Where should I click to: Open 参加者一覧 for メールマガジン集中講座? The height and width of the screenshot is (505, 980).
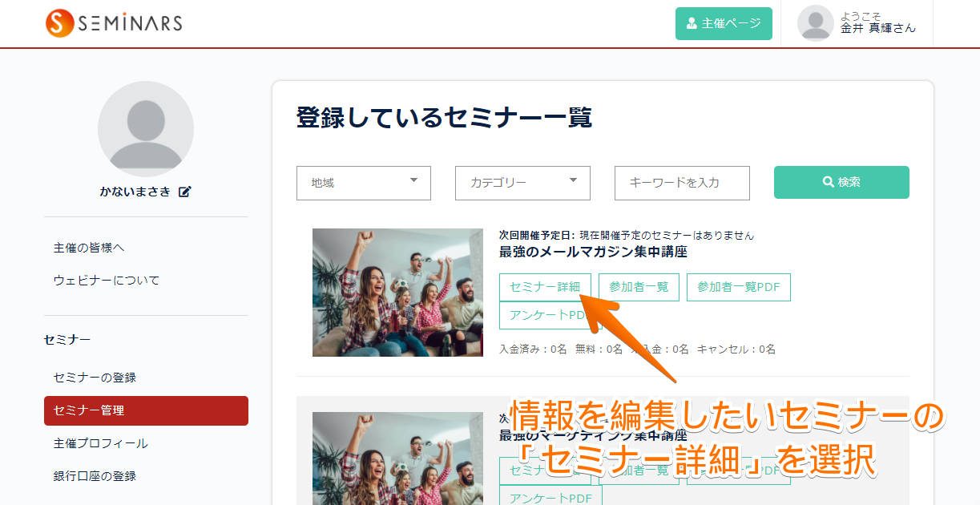tap(639, 287)
